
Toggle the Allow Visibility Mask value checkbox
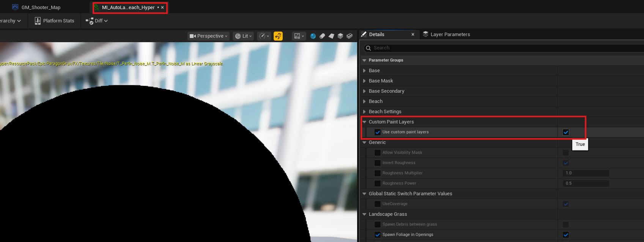(566, 153)
